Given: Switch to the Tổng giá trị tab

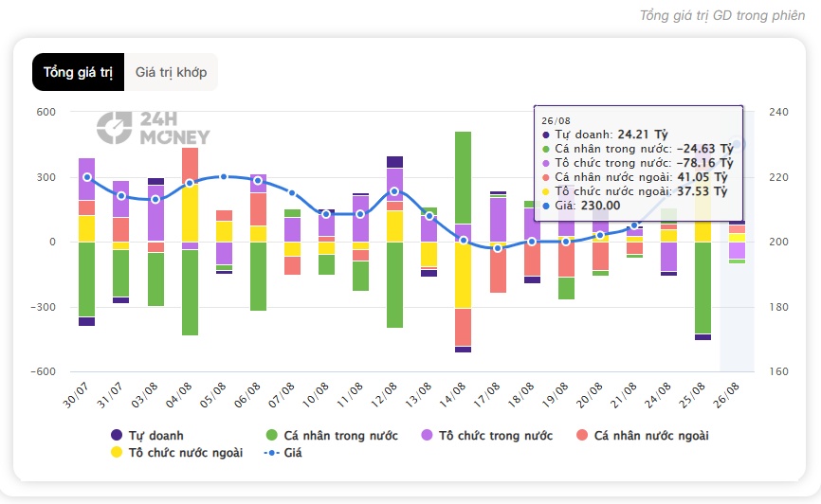Looking at the screenshot, I should [78, 72].
